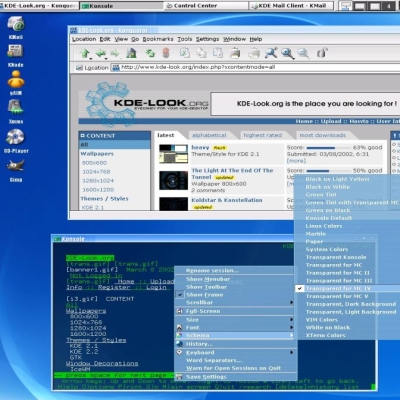Open the KNode desktop icon

point(15,52)
